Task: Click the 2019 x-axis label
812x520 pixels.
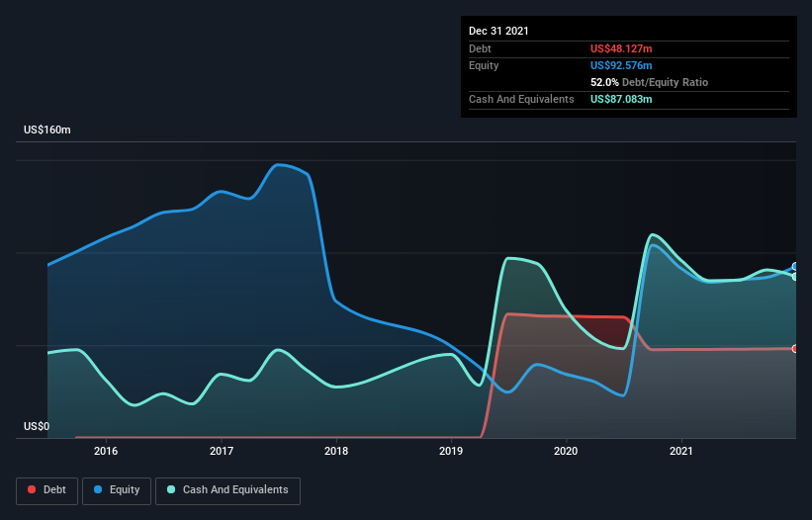Action: click(451, 451)
